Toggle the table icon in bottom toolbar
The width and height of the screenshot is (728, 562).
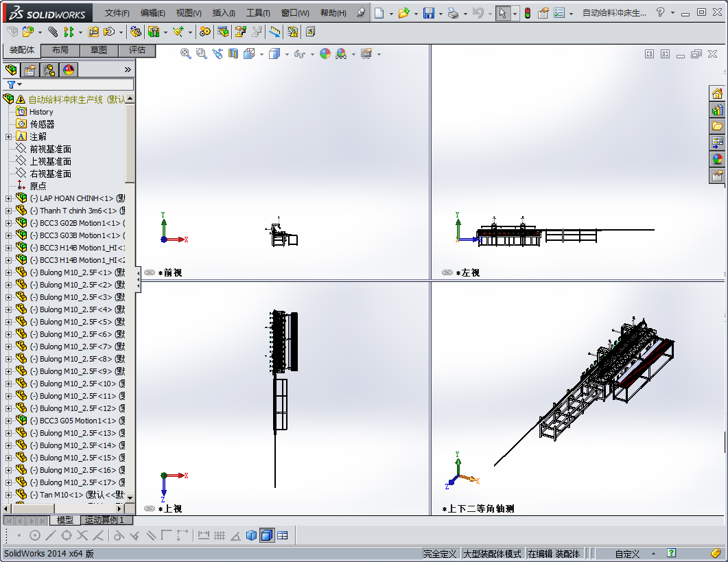(x=282, y=535)
